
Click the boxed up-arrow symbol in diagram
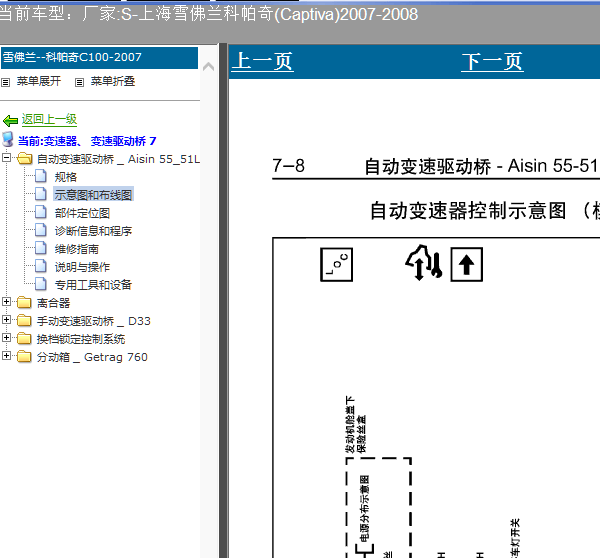click(466, 264)
